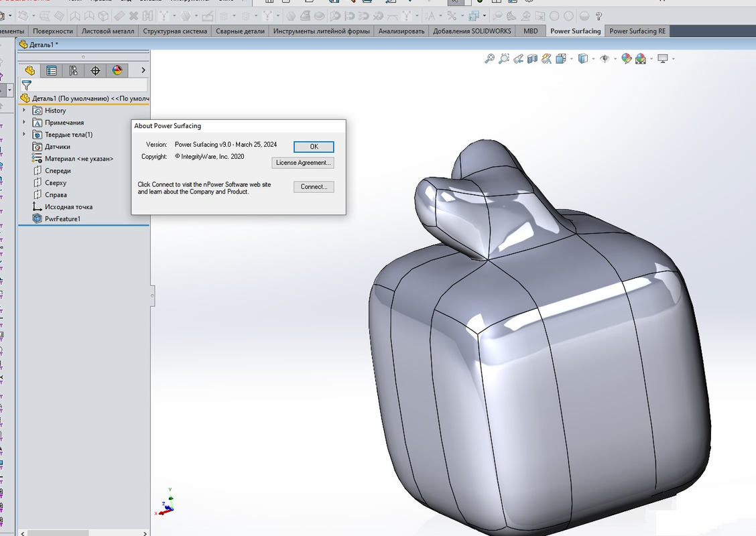
Task: Select the Исходная точка origin
Action: click(x=62, y=207)
